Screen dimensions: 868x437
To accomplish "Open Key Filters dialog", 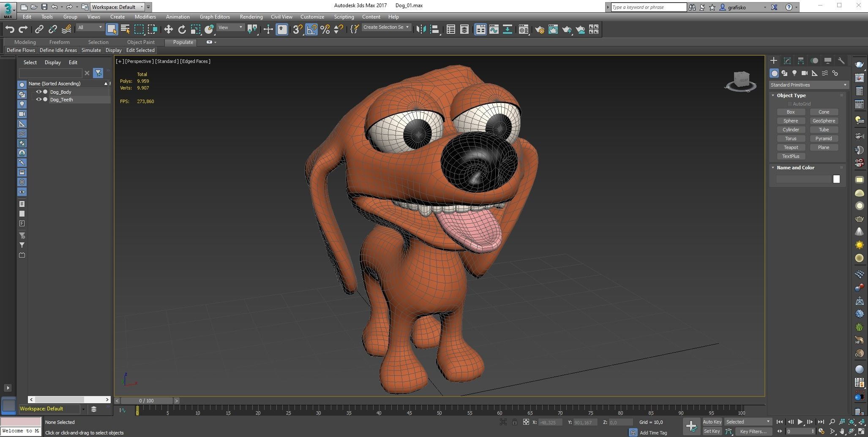I will [753, 431].
